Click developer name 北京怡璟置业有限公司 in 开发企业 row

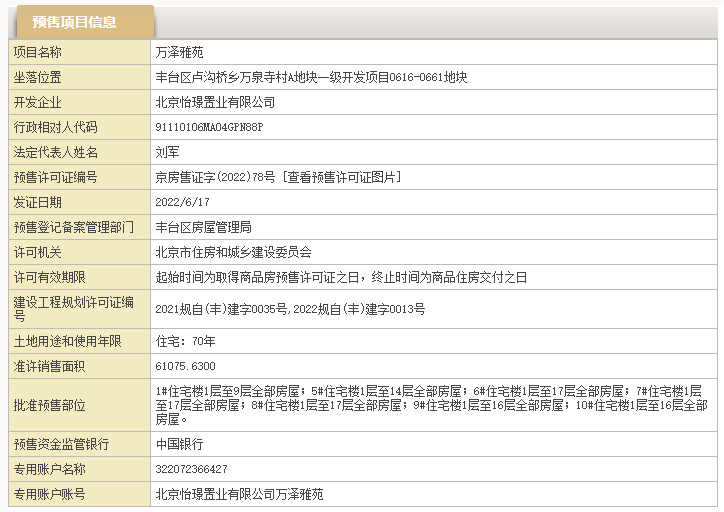215,102
